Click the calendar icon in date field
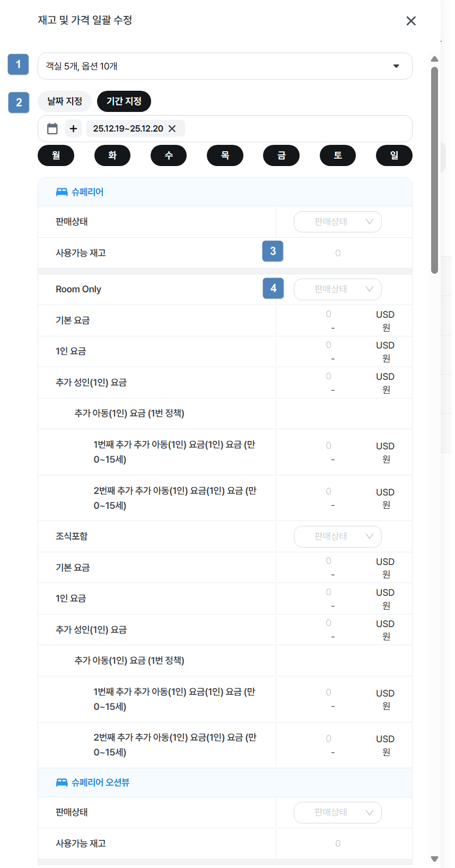This screenshot has height=868, width=455. pos(52,128)
